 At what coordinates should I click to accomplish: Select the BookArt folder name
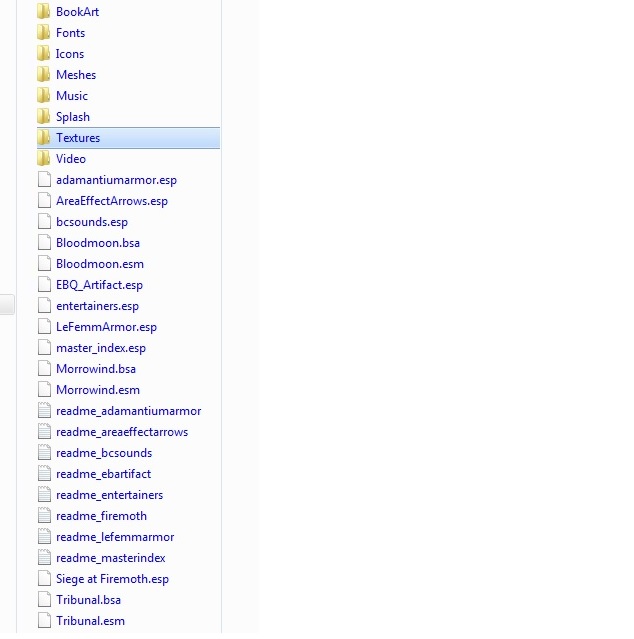point(77,12)
